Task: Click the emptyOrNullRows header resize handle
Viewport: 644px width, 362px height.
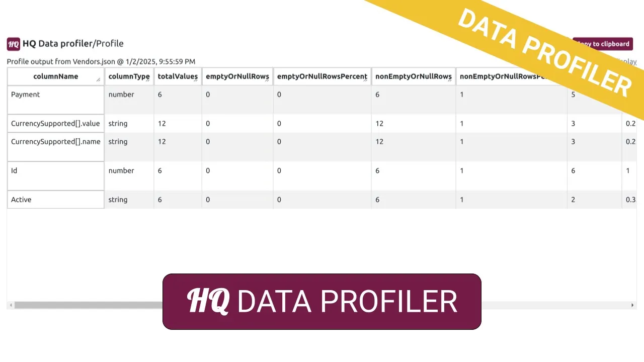Action: click(267, 80)
